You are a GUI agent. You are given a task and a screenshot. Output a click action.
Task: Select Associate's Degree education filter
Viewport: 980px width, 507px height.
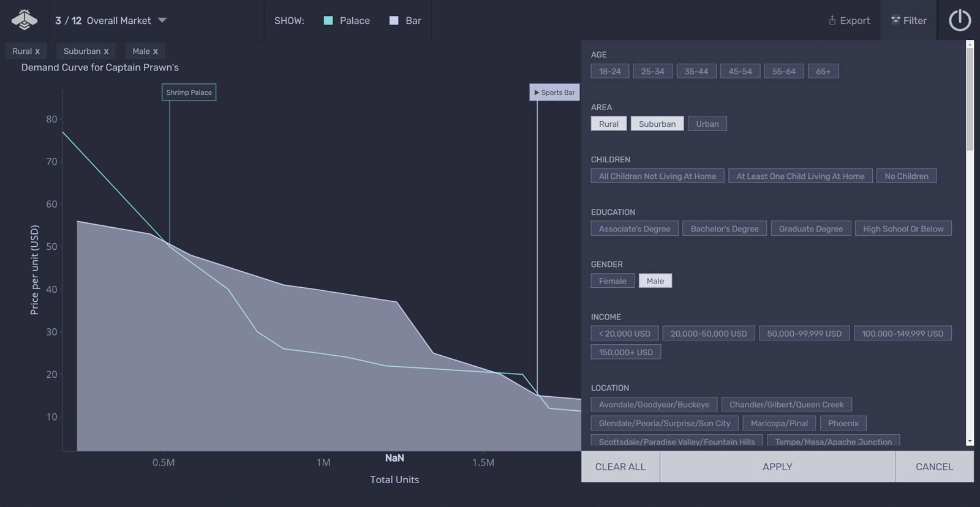coord(635,229)
